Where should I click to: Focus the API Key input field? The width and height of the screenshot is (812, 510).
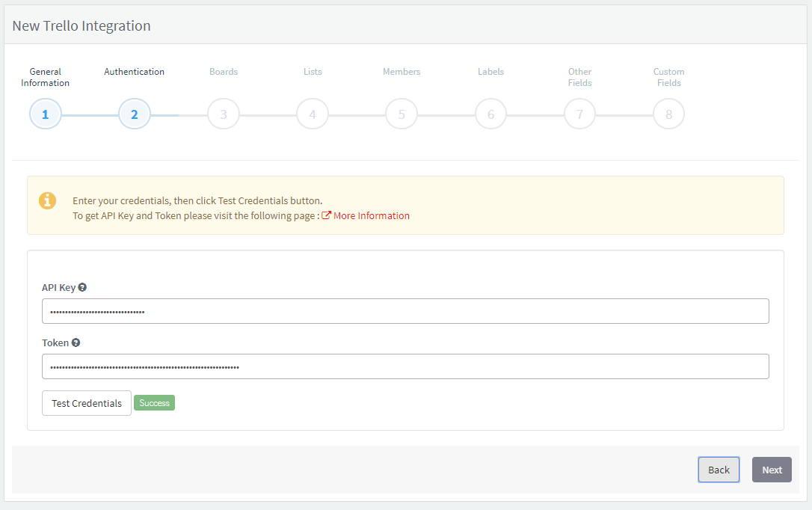click(405, 311)
